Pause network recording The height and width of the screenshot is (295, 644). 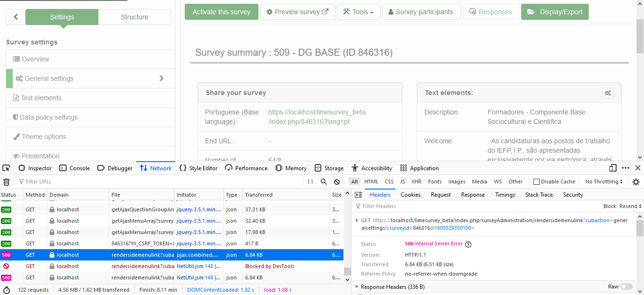(310, 182)
